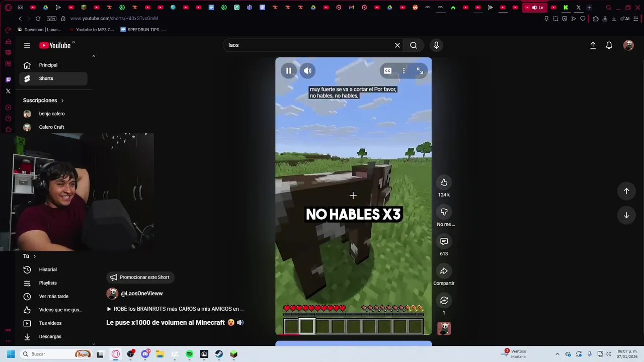Open the @LaosOneVieww channel link
This screenshot has width=644, height=362.
pos(142,294)
